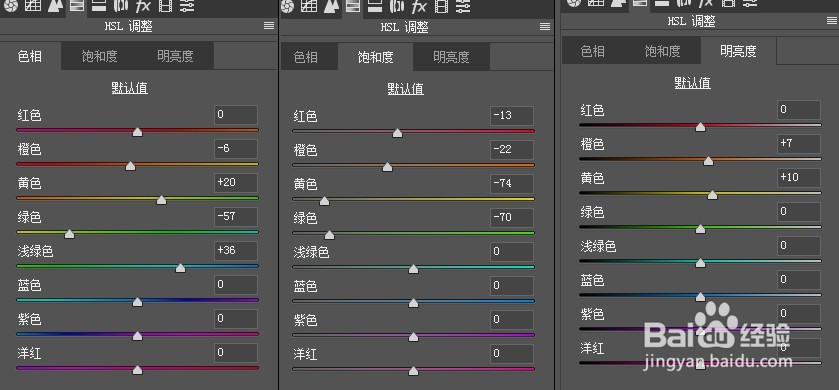Open HSL panel menu icon in Hue panel
This screenshot has height=390, width=839.
point(269,26)
